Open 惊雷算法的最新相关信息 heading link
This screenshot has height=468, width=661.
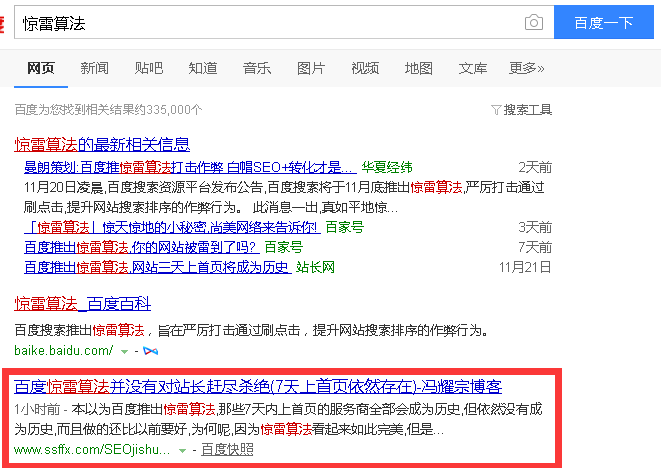tap(102, 145)
